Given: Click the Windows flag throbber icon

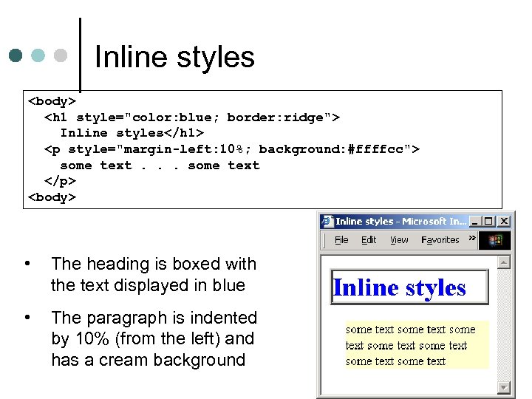Looking at the screenshot, I should coord(494,240).
